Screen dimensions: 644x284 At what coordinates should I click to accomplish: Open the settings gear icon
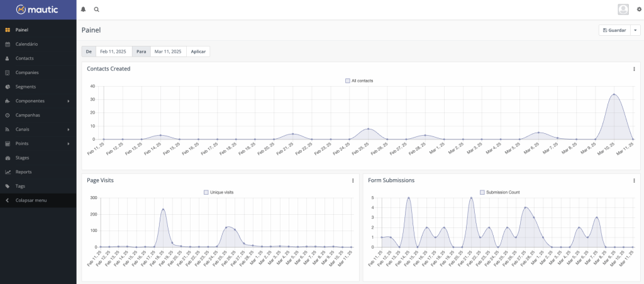click(x=639, y=9)
